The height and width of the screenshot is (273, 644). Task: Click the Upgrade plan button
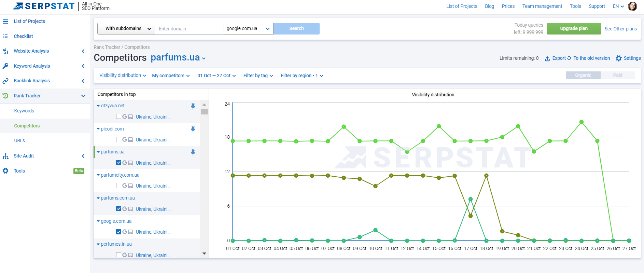[574, 29]
